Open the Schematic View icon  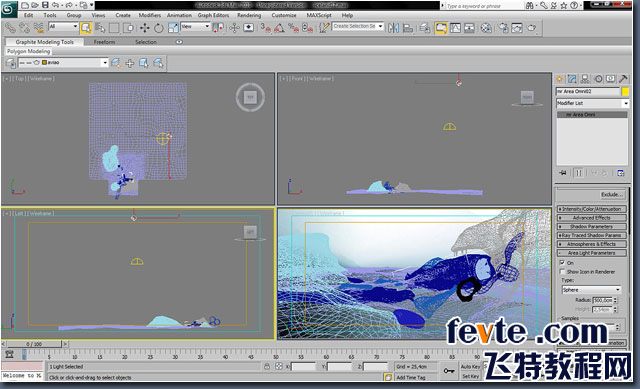(x=470, y=28)
